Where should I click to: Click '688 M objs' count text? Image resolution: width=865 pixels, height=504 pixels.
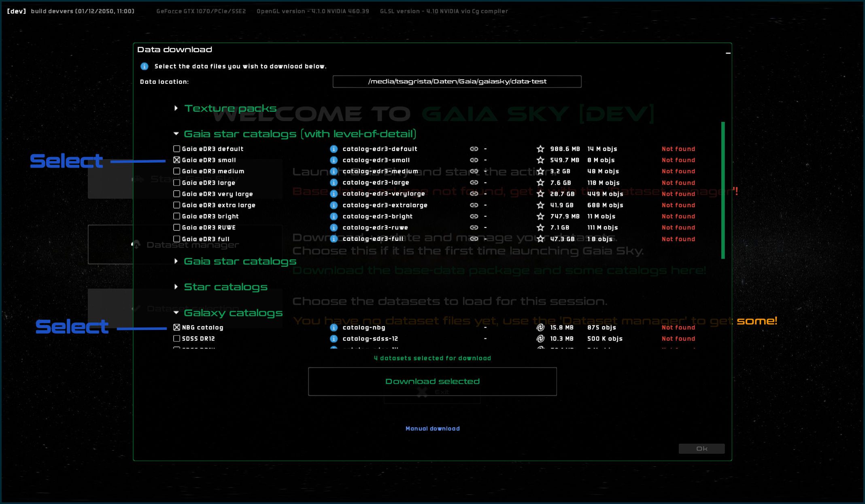(x=605, y=205)
